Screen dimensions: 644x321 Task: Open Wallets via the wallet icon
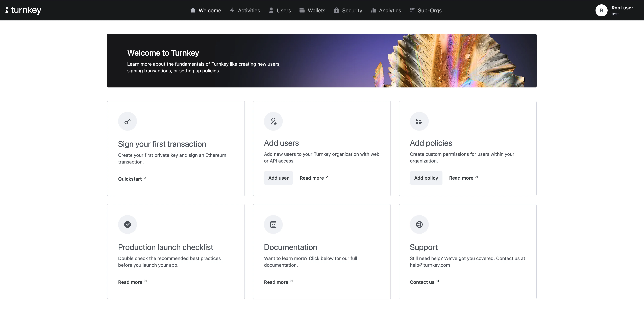pyautogui.click(x=302, y=10)
